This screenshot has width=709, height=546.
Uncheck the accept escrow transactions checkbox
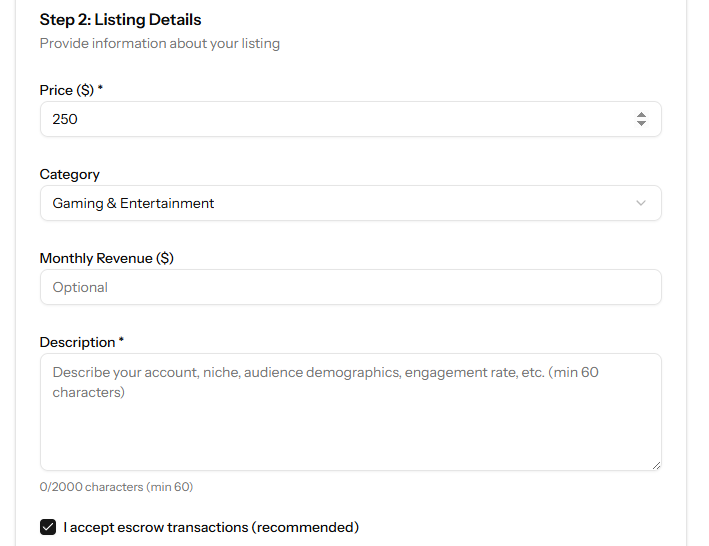coord(48,527)
